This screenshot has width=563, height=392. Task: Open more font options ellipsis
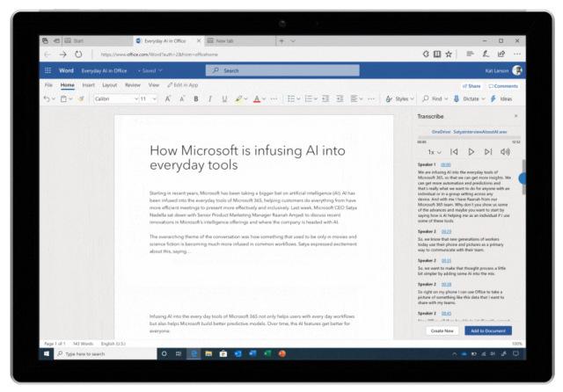coord(274,98)
